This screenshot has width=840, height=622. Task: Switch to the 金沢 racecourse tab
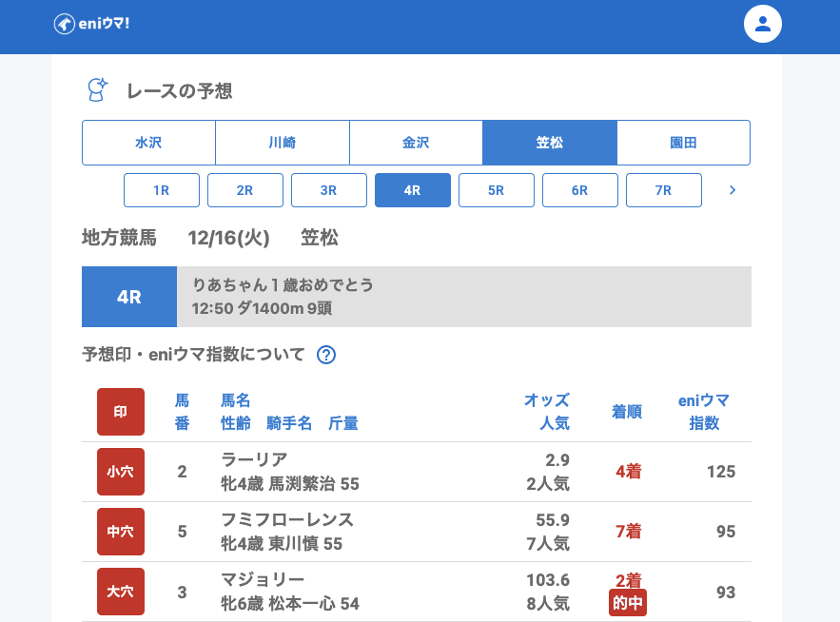tap(416, 143)
